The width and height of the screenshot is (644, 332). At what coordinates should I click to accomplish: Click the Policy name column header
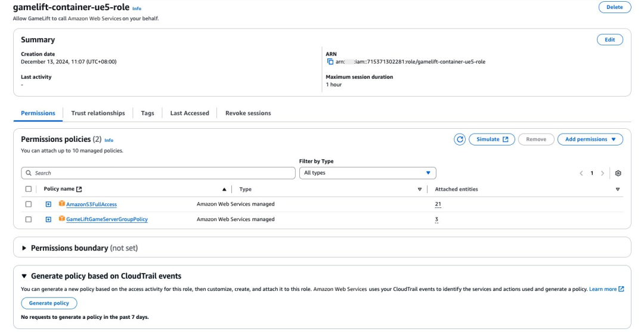tap(59, 189)
